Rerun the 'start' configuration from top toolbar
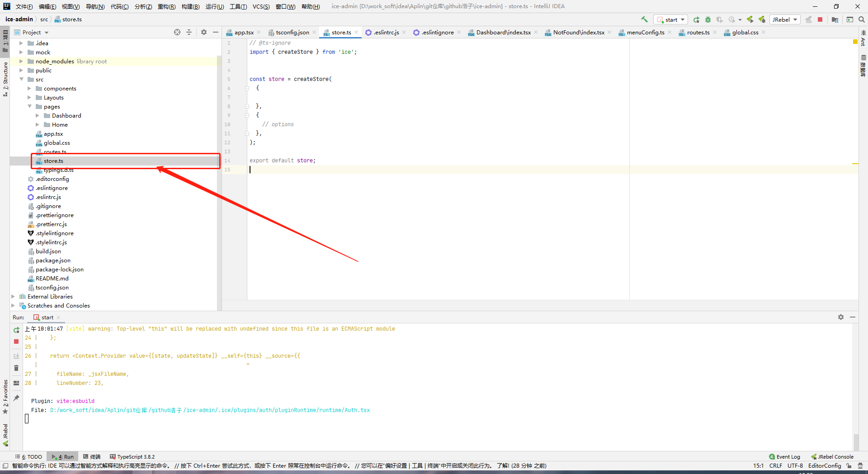The image size is (868, 474). pos(696,19)
